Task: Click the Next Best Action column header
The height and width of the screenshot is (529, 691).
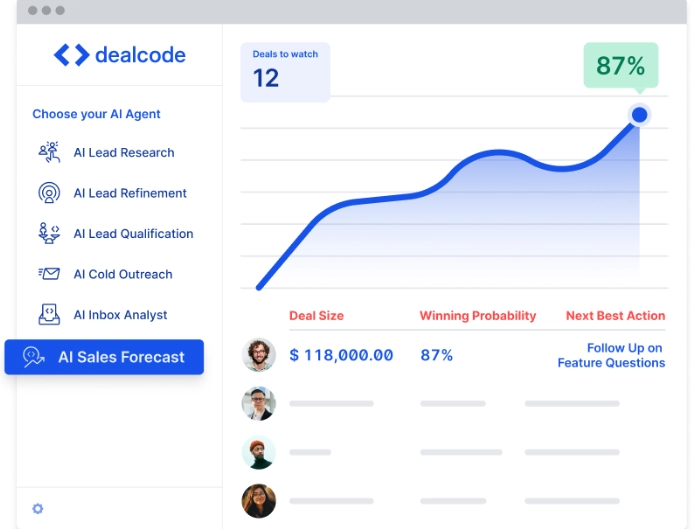Action: [x=616, y=316]
